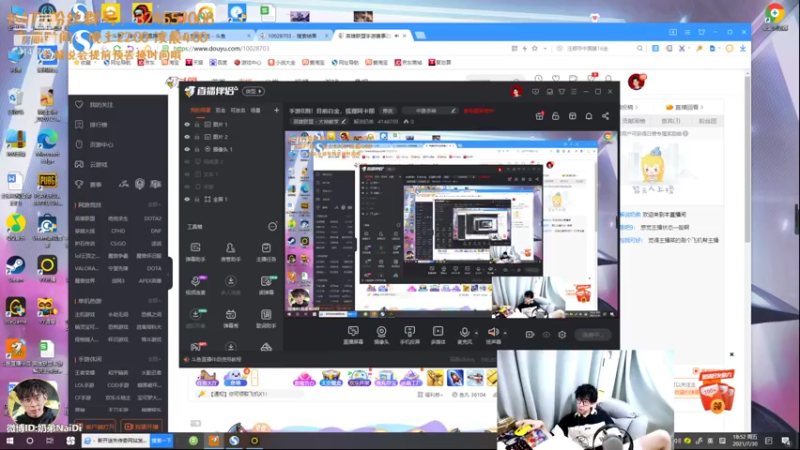The height and width of the screenshot is (450, 800).
Task: Add a 摄像头 source from the bottom bar
Action: coord(381,335)
